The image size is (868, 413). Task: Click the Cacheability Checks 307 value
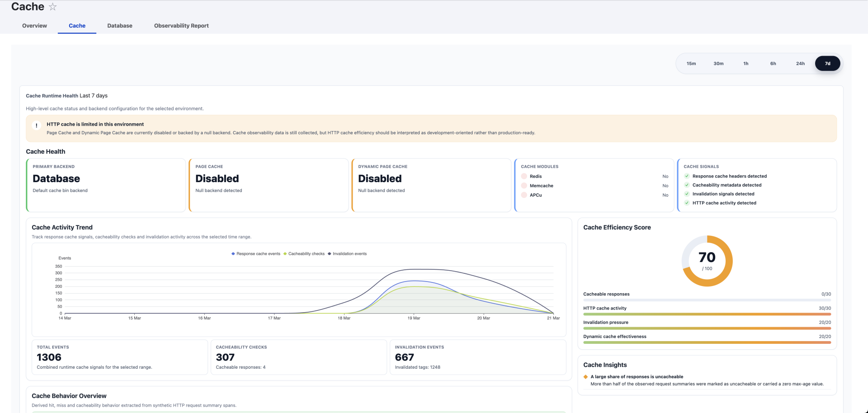coord(225,357)
